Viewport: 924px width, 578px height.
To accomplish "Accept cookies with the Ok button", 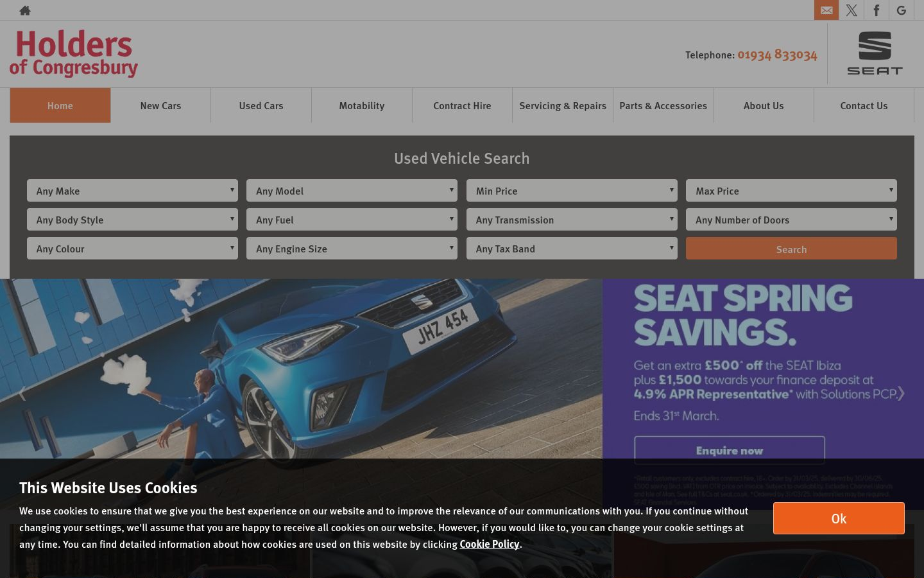I will (839, 518).
